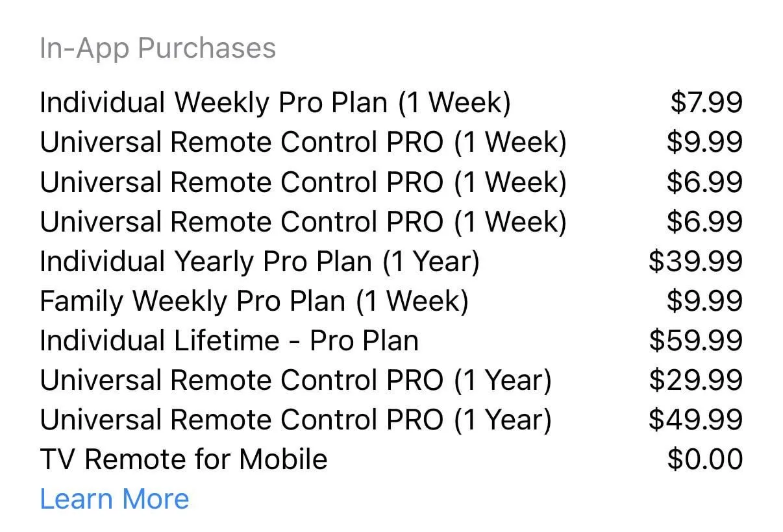Click the $0.00 price
Image resolution: width=783 pixels, height=532 pixels.
705,459
